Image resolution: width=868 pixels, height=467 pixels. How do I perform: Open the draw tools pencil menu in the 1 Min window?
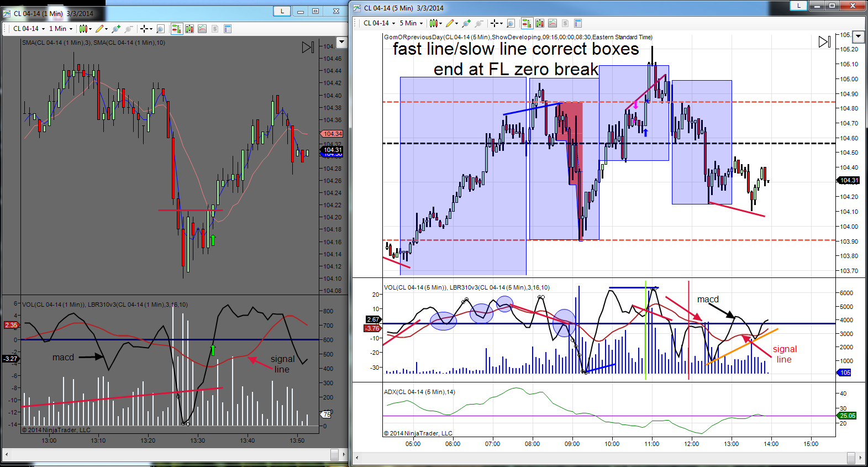pos(101,29)
